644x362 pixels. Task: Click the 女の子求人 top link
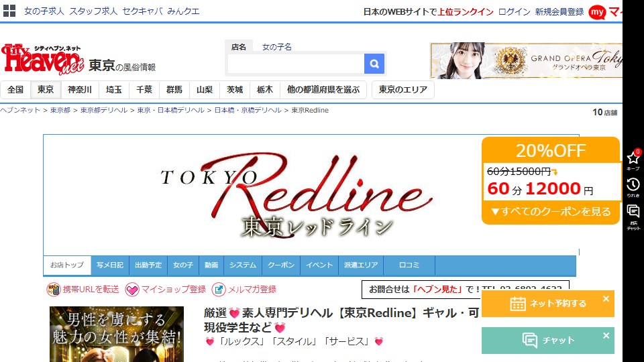44,11
